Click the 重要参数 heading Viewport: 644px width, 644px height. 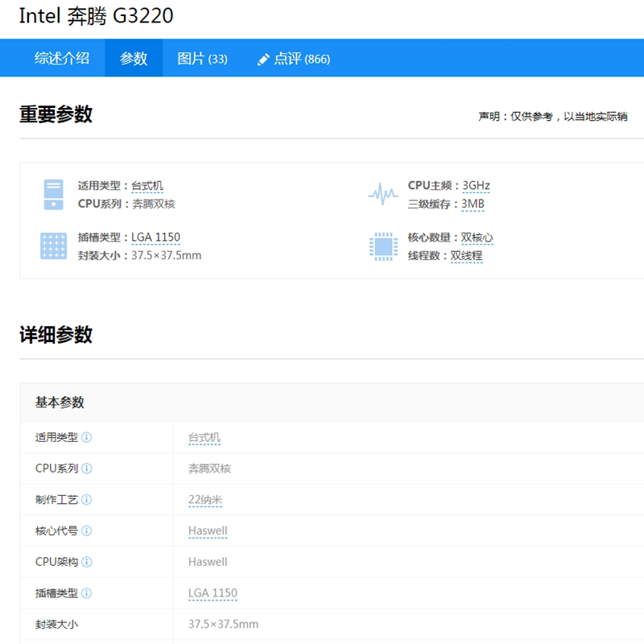56,114
